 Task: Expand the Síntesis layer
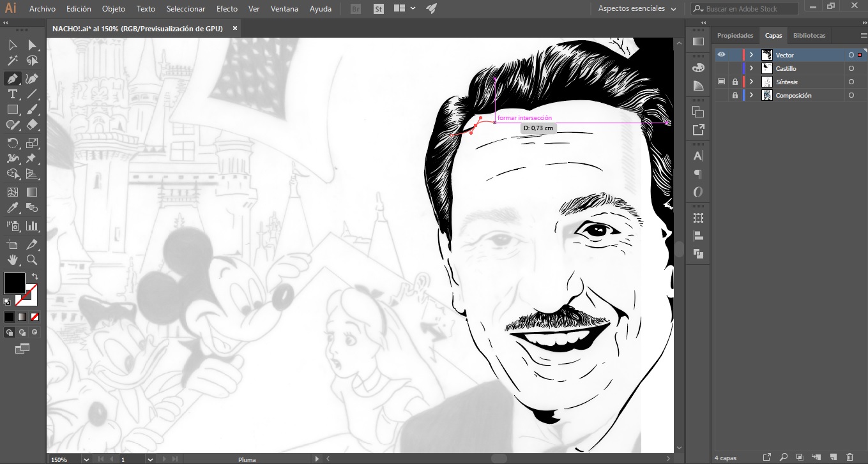click(x=751, y=82)
